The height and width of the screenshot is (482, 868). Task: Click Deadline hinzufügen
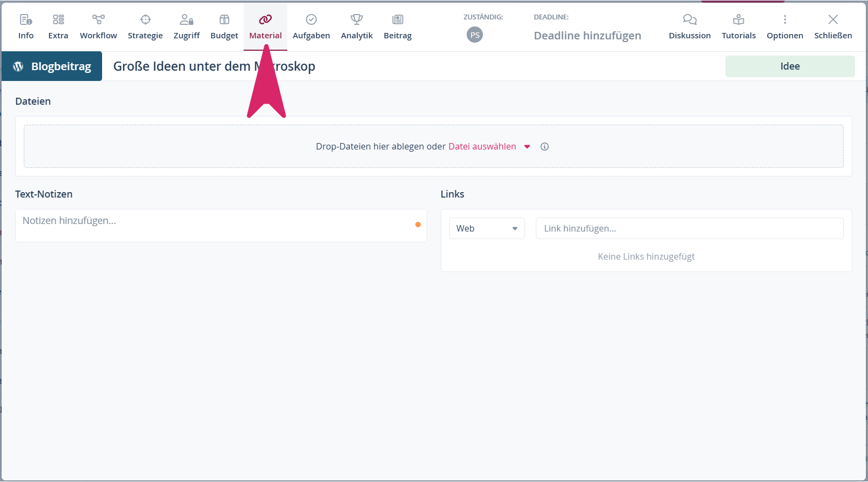(x=587, y=36)
